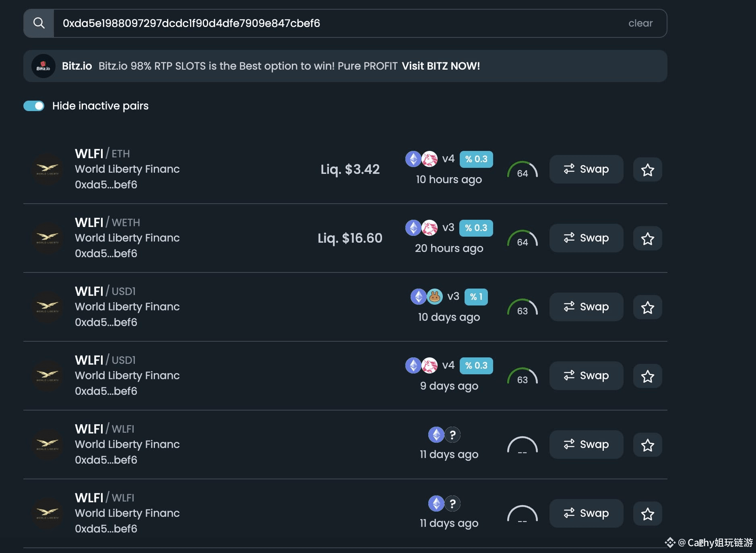Click the % 1 fee badge
The width and height of the screenshot is (756, 553).
(x=476, y=297)
